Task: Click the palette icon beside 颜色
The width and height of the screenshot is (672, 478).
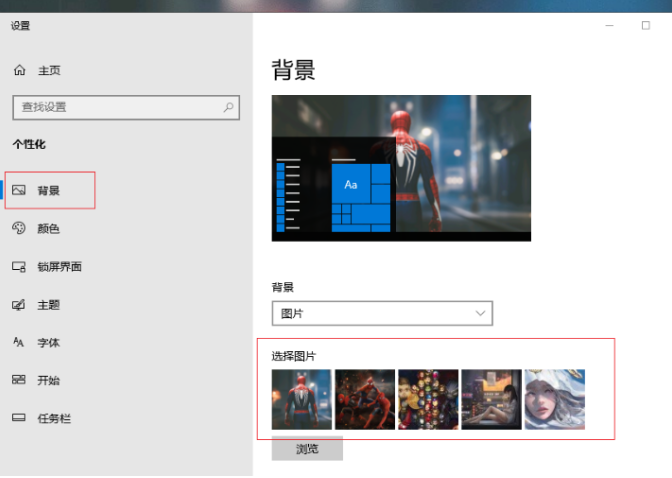Action: (x=19, y=228)
